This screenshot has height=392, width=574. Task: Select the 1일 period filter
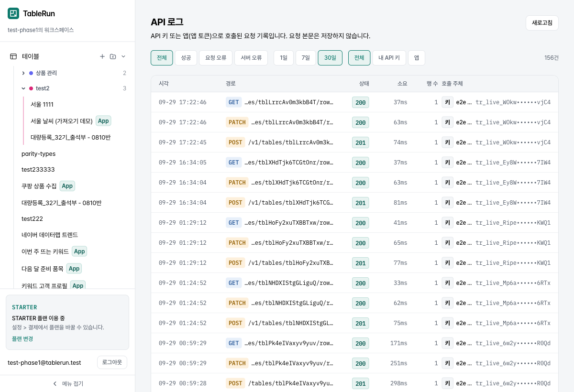(x=284, y=58)
